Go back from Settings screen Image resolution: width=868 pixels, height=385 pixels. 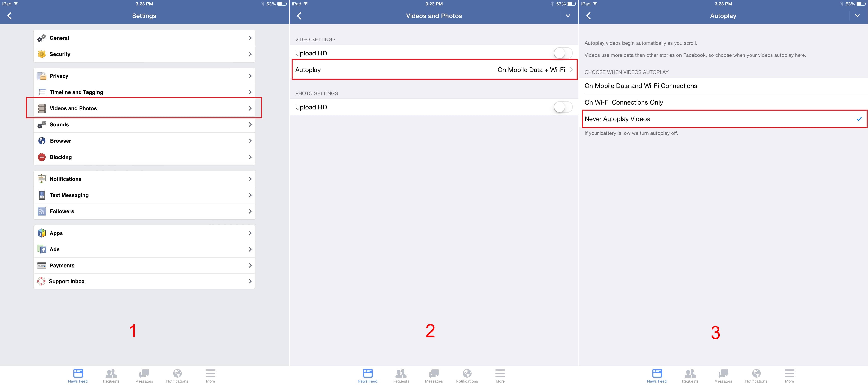[9, 16]
